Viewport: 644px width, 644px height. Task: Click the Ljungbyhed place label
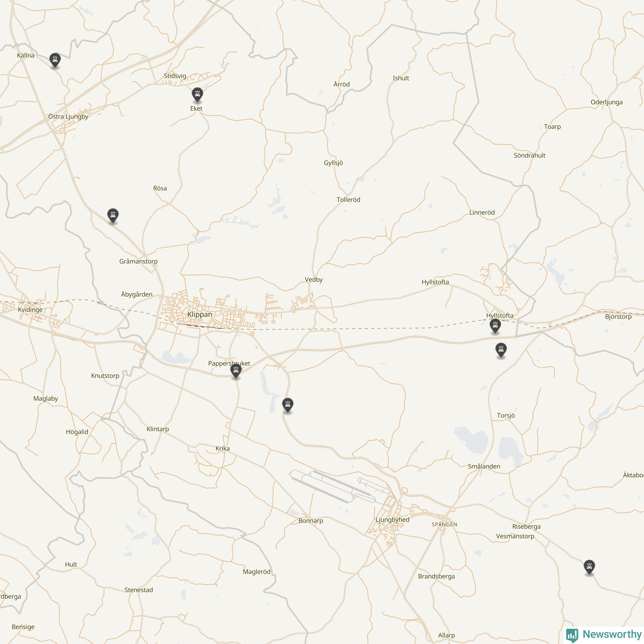[392, 520]
